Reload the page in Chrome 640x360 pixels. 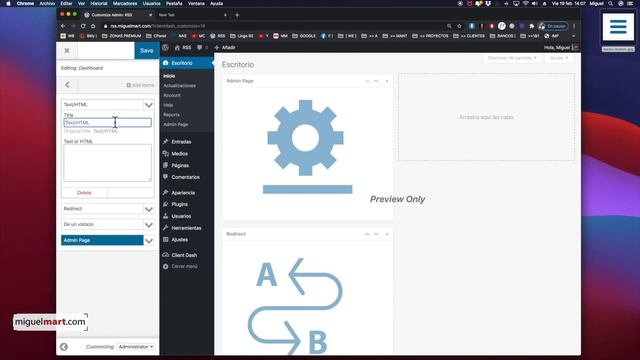click(x=83, y=26)
